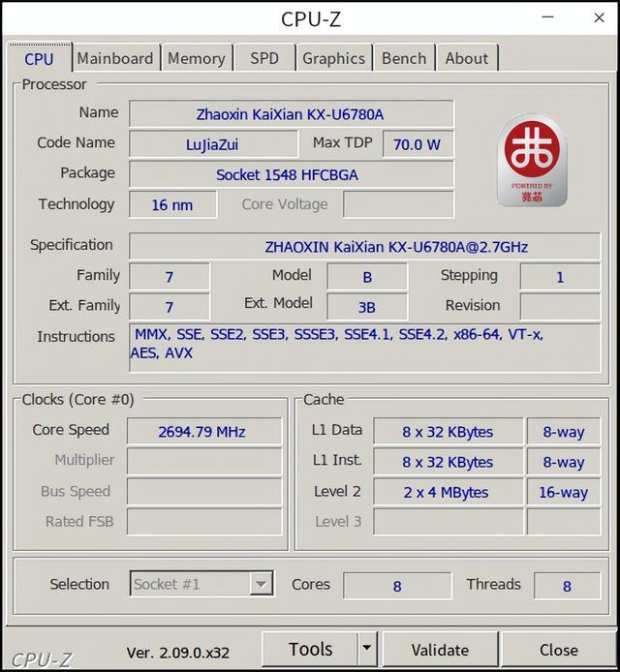Click the Stepping value 1

click(560, 277)
